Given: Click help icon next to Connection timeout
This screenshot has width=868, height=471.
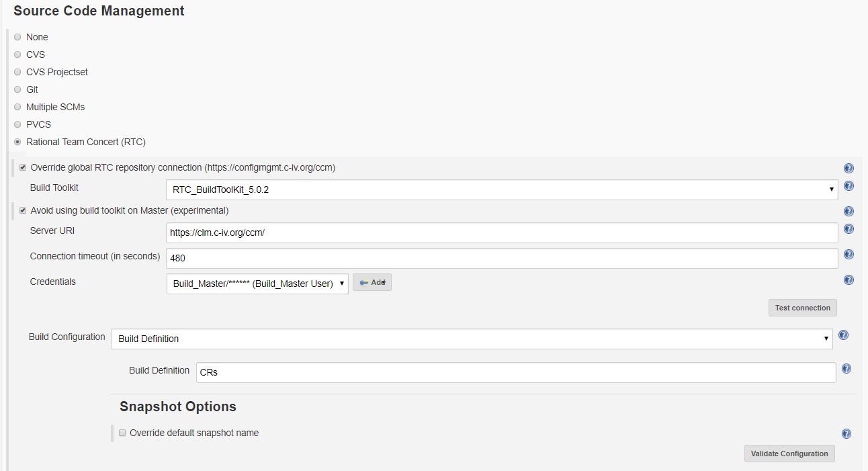Looking at the screenshot, I should tap(849, 255).
